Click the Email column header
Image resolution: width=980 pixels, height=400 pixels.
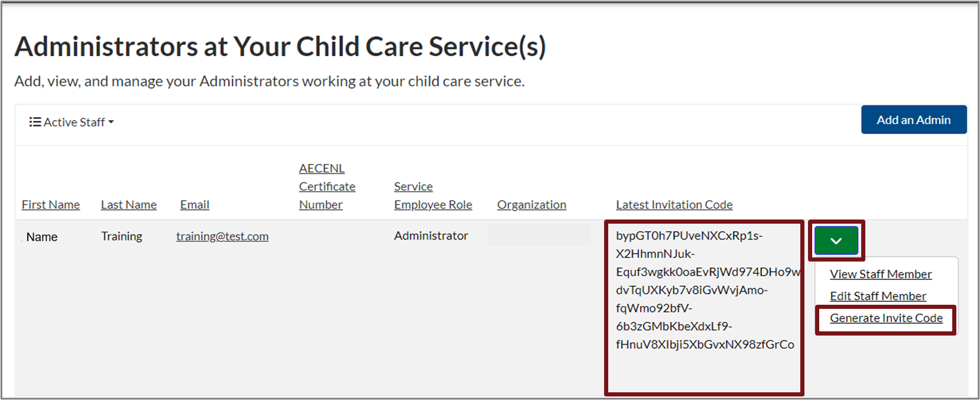[x=194, y=205]
